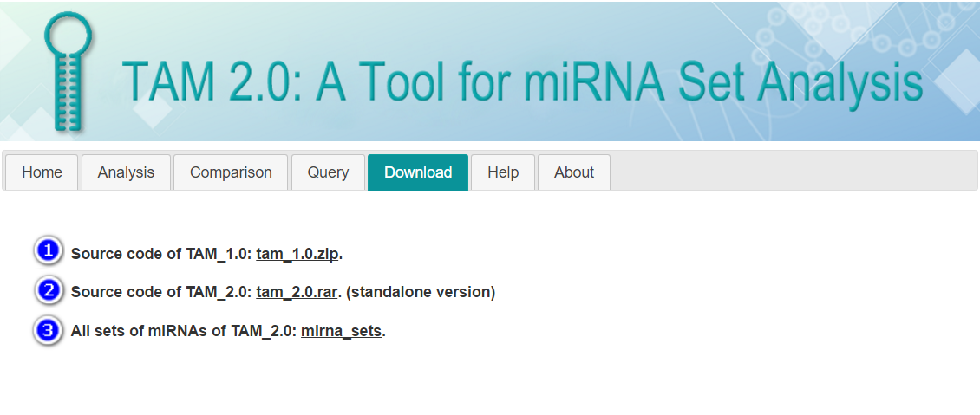Viewport: 980px width, 415px height.
Task: Open the mirna_sets download link
Action: pyautogui.click(x=341, y=331)
